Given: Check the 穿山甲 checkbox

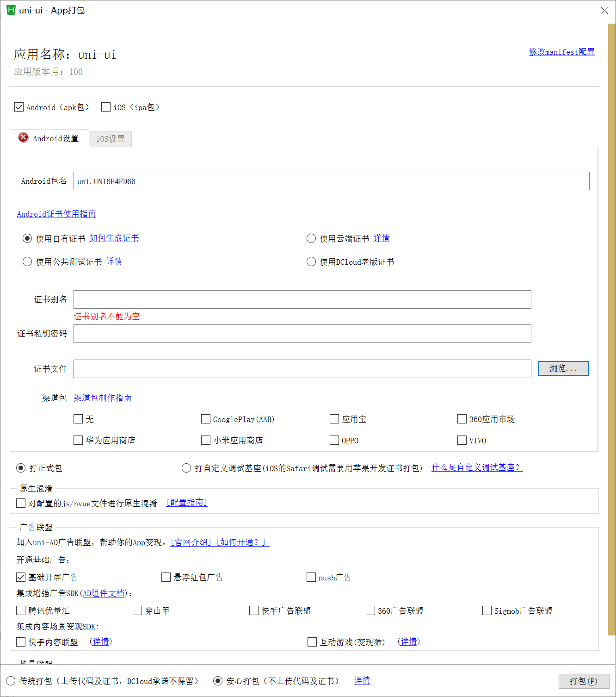Looking at the screenshot, I should coord(137,611).
